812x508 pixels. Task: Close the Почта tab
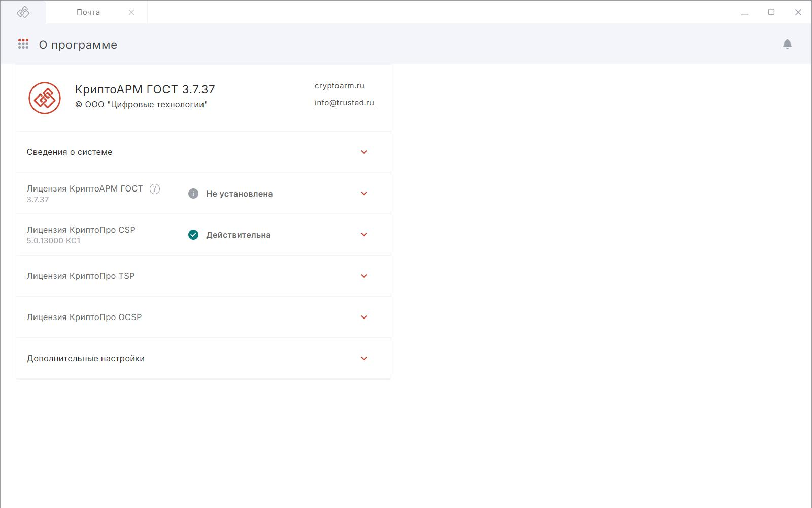click(131, 12)
